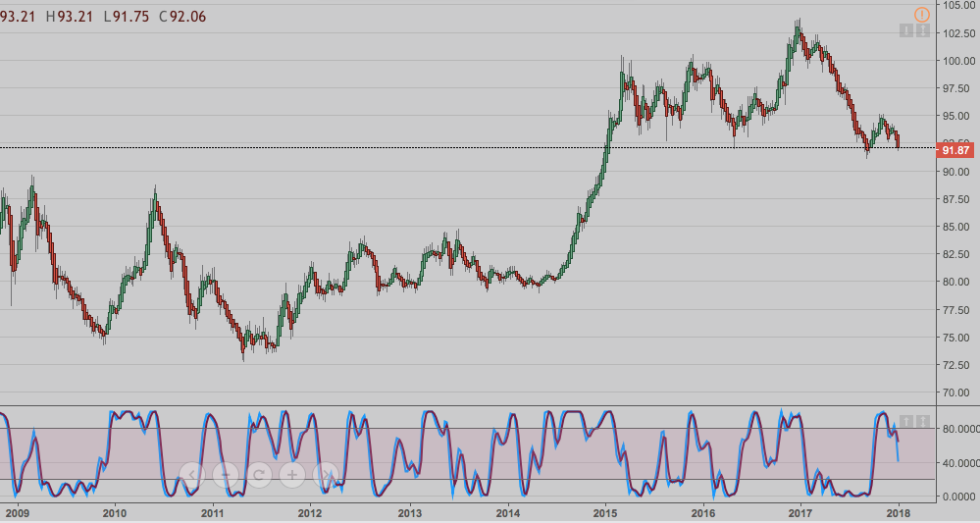980x523 pixels.
Task: Zoom in using the plus button
Action: pyautogui.click(x=292, y=476)
